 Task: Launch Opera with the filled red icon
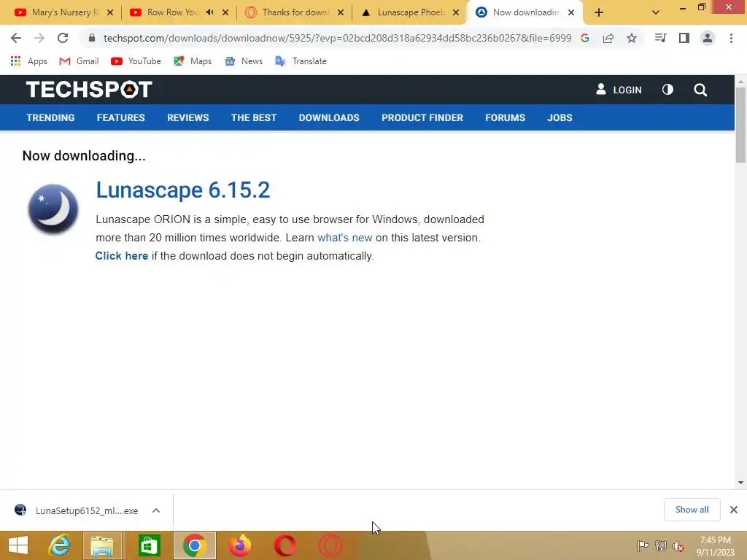[285, 545]
